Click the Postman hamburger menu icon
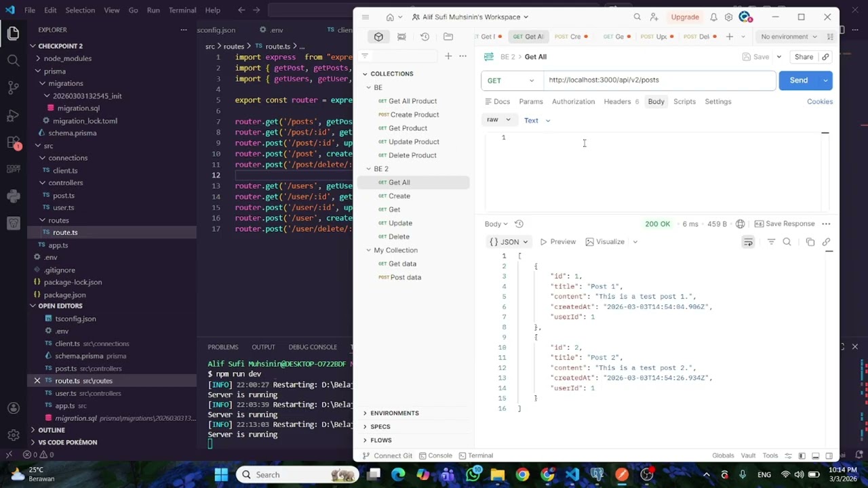 tap(366, 17)
